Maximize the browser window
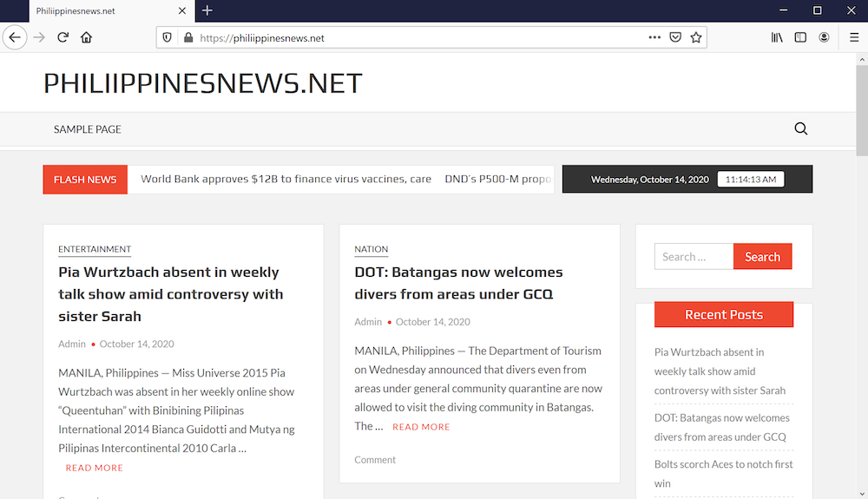The image size is (868, 499). [817, 10]
